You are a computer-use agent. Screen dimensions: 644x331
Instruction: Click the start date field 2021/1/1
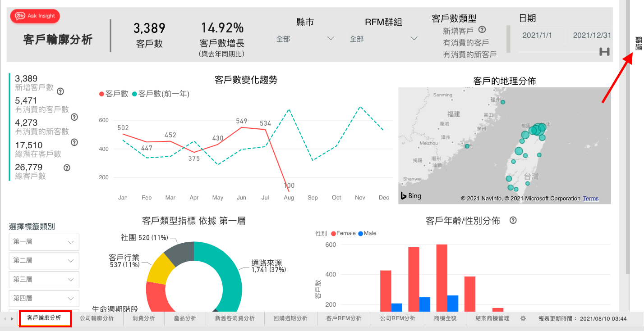click(537, 36)
